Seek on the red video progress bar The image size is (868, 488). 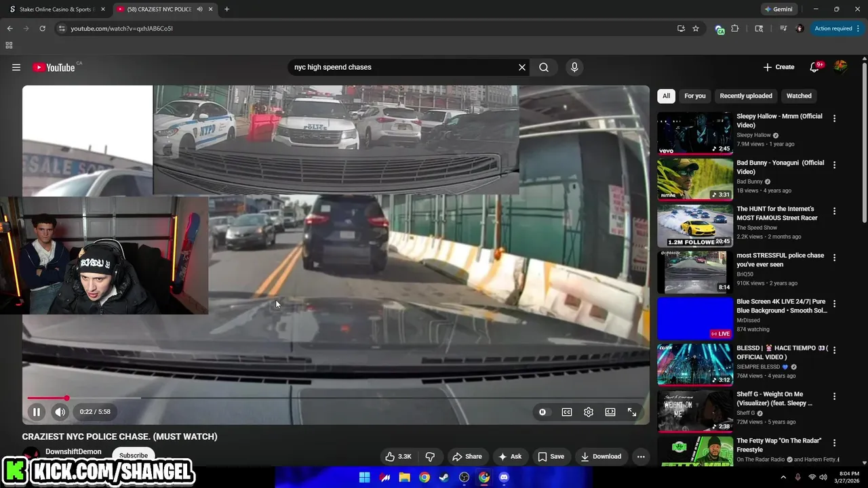click(x=336, y=398)
